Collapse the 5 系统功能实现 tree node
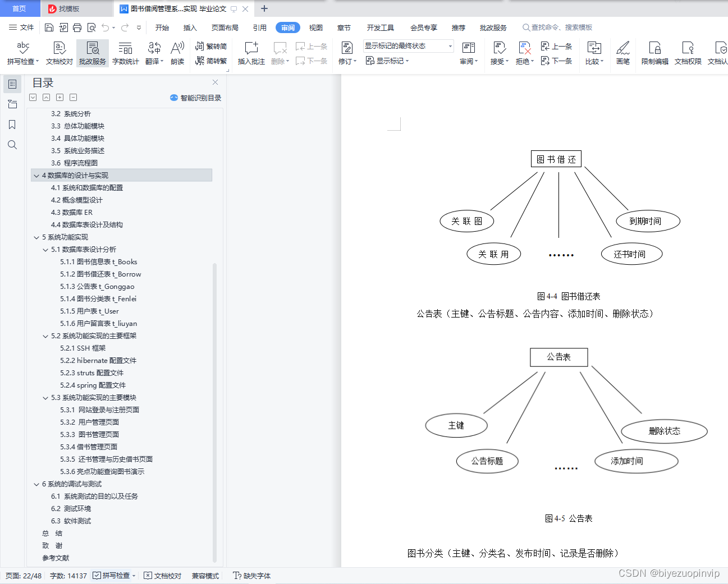This screenshot has width=728, height=584. (36, 237)
